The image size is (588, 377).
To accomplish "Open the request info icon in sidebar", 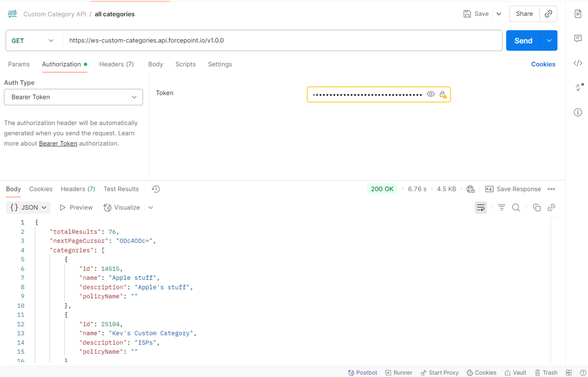I will coord(578,112).
